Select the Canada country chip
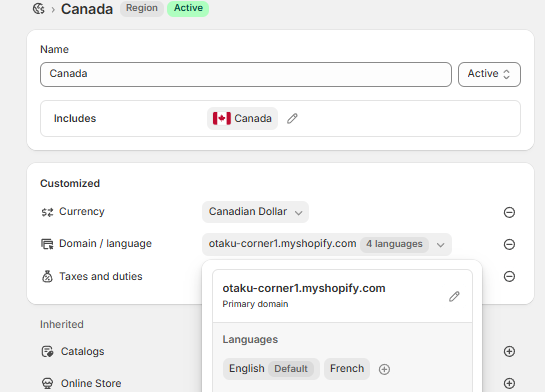 point(242,119)
